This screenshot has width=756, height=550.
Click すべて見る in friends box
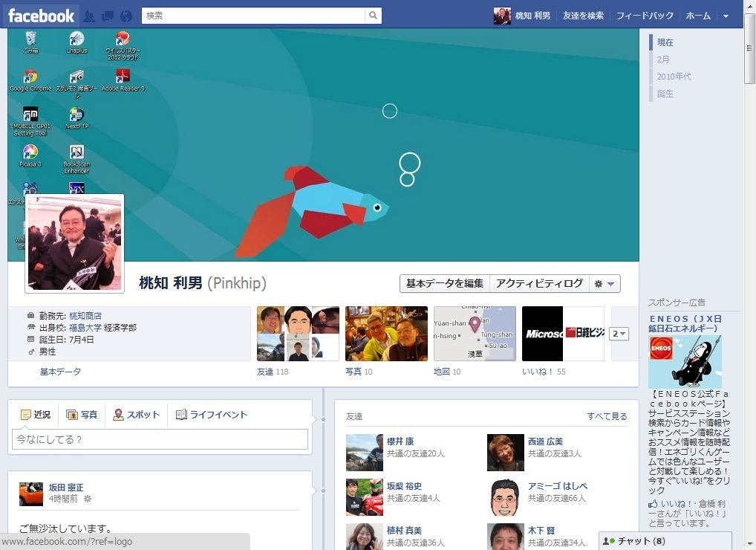(x=607, y=416)
